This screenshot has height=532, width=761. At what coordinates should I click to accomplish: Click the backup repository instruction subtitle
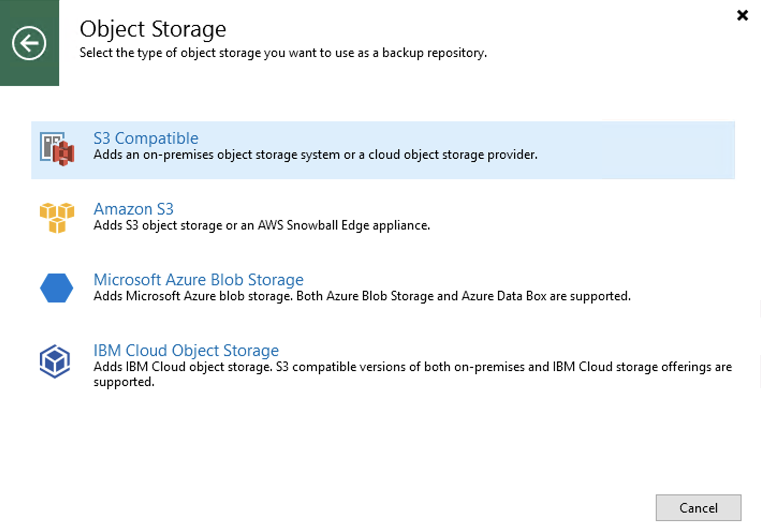pyautogui.click(x=283, y=53)
